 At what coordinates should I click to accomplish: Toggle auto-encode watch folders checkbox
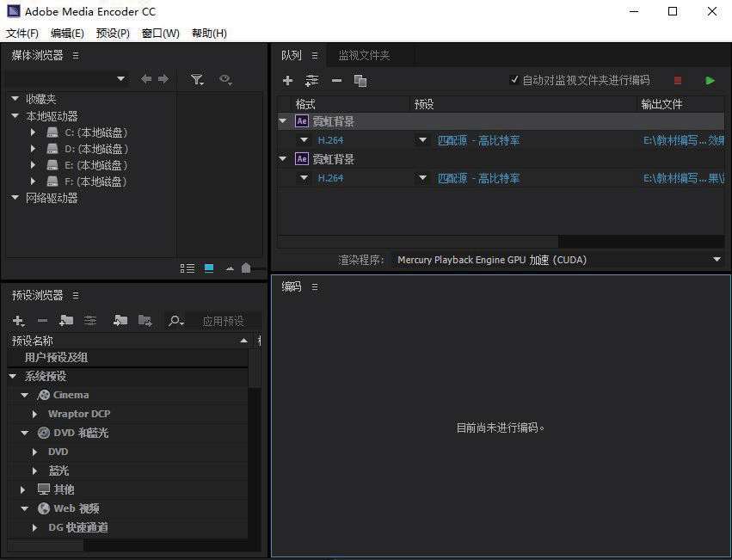[514, 80]
